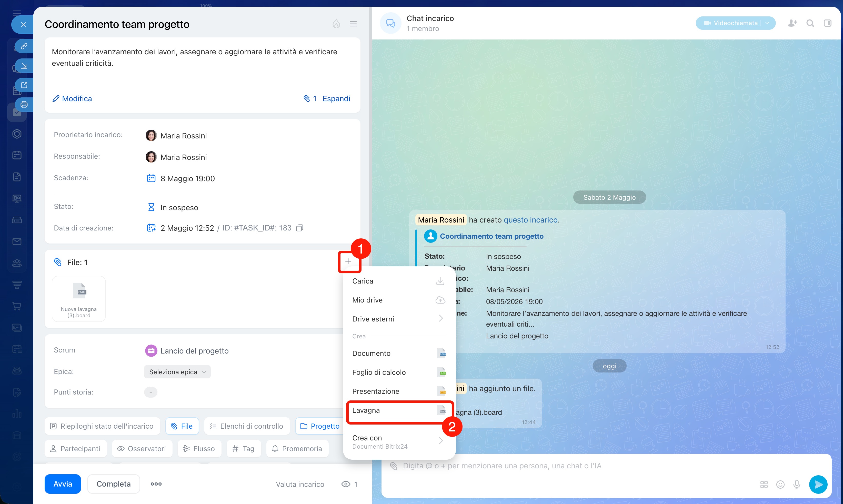Select the File chip
Screen dimensions: 843x504
(x=182, y=426)
